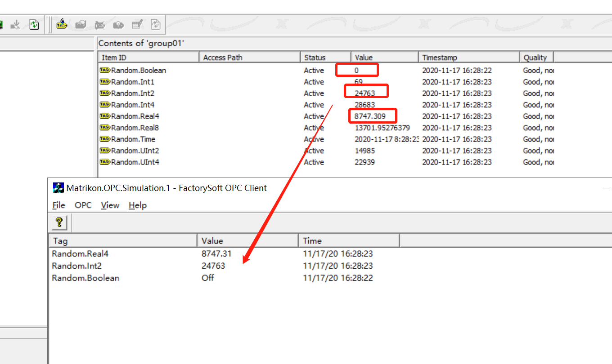Click the Quality column header
612x364 pixels.
pos(536,58)
